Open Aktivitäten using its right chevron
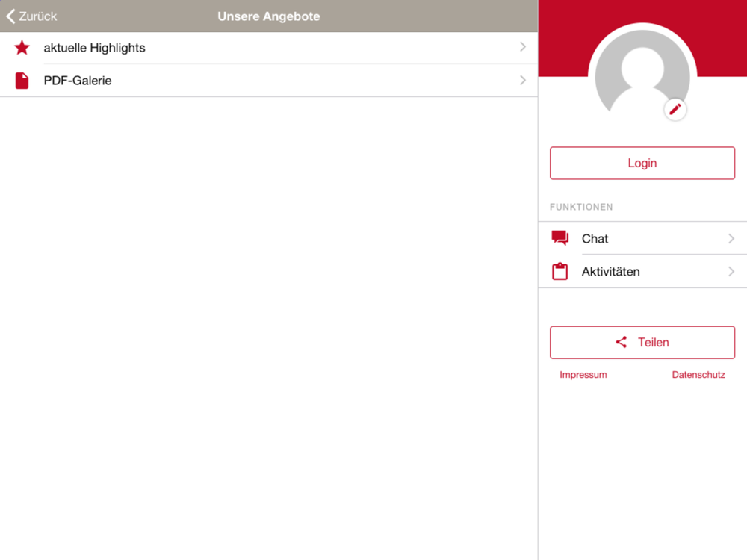 (x=731, y=272)
